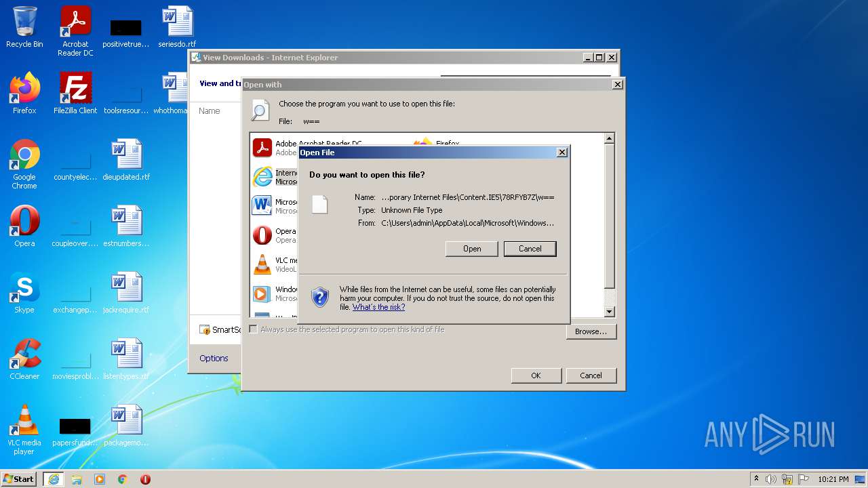Viewport: 868px width, 488px height.
Task: Launch FileZilla Client desktop shortcut
Action: pyautogui.click(x=75, y=94)
